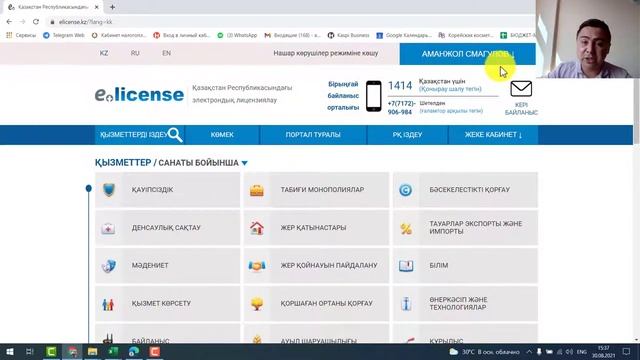Click the info icon for ӨНЕРКӘСІП ЖӘНЕ ТЕХНОЛОГИЯЛАР
Screen dimensions: 640x360
point(406,304)
